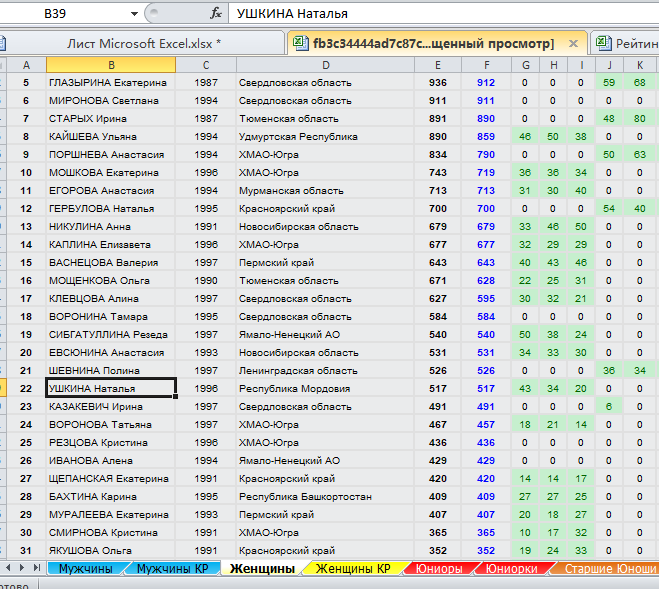Viewport: 659px width, 589px height.
Task: Select cell with МУРАЛЕЕВА Екатерина
Action: pyautogui.click(x=111, y=515)
